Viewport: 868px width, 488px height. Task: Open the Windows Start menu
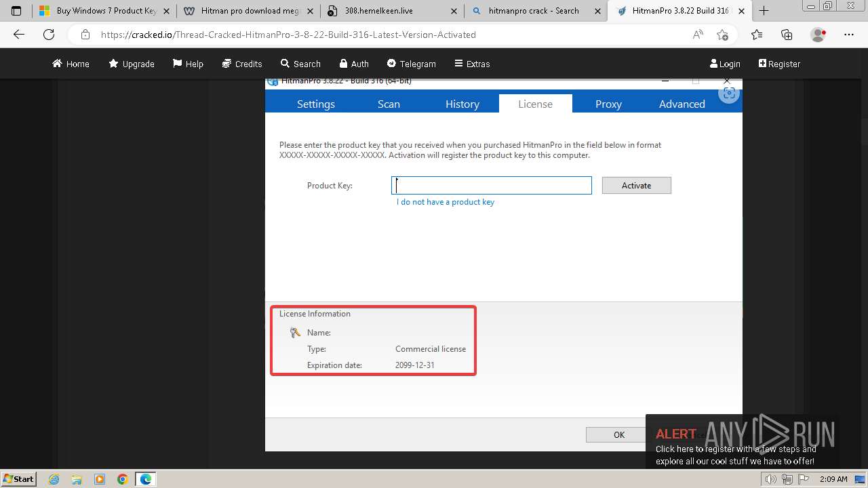coord(18,479)
